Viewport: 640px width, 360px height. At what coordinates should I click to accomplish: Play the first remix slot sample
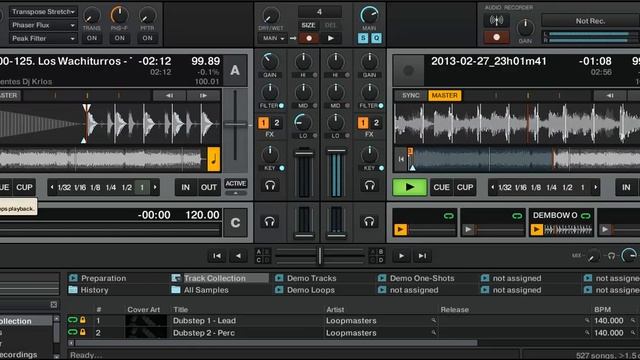tap(400, 230)
